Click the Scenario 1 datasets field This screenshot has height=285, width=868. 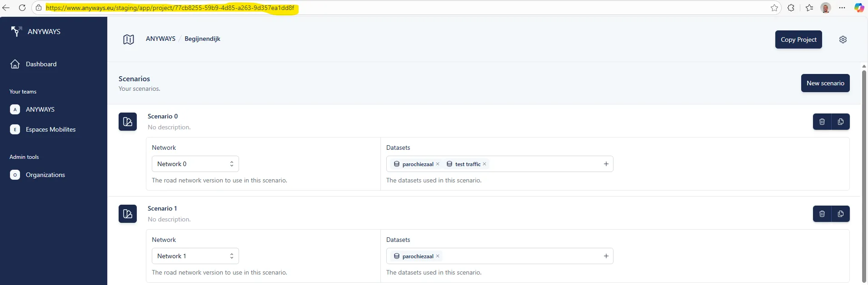(x=500, y=256)
